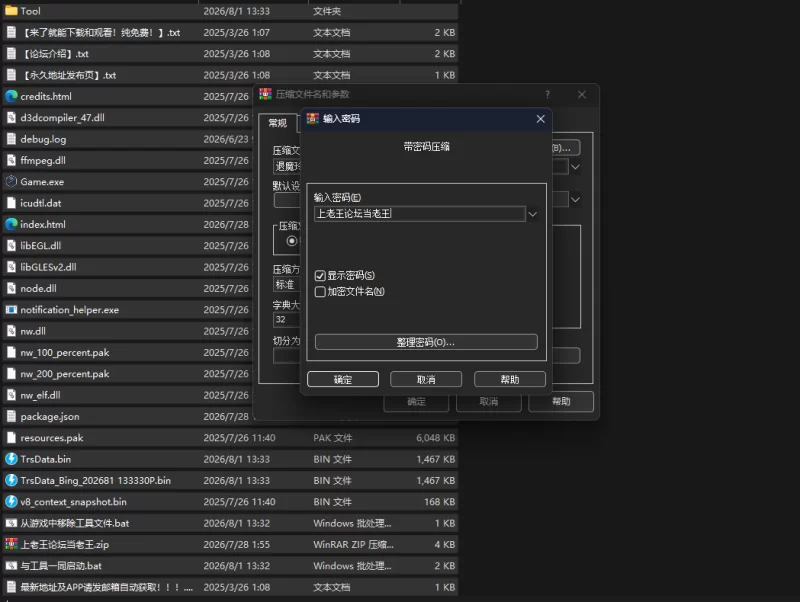
Task: Click the 输入密码 text field
Action: (x=419, y=214)
